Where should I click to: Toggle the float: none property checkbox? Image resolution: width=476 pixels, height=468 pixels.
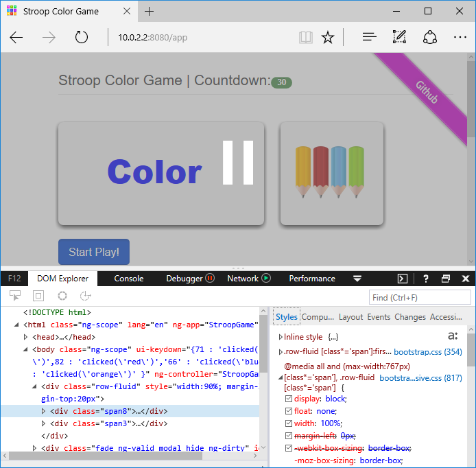click(x=289, y=411)
